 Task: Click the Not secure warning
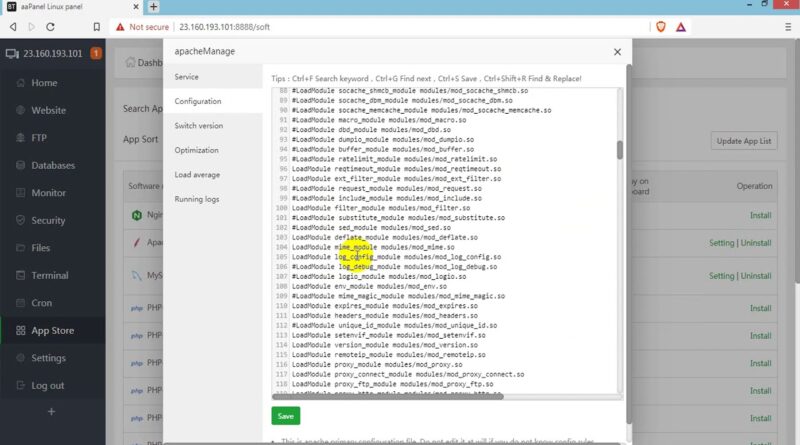142,27
